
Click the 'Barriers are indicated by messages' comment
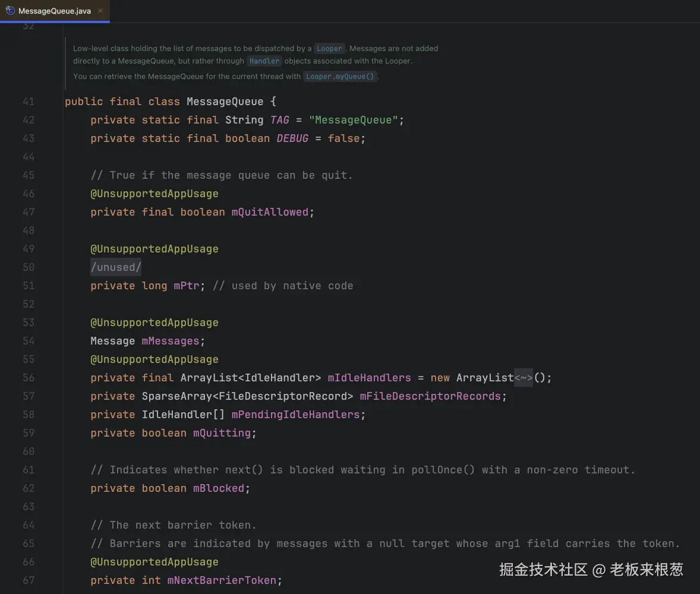(385, 543)
